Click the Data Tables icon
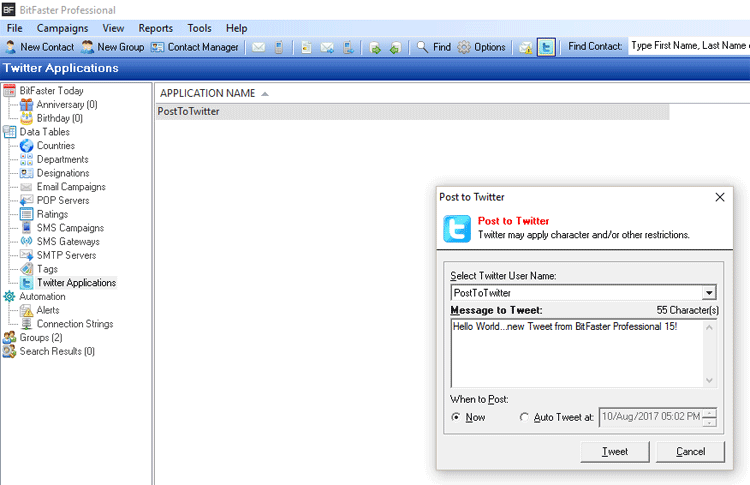 (x=9, y=132)
